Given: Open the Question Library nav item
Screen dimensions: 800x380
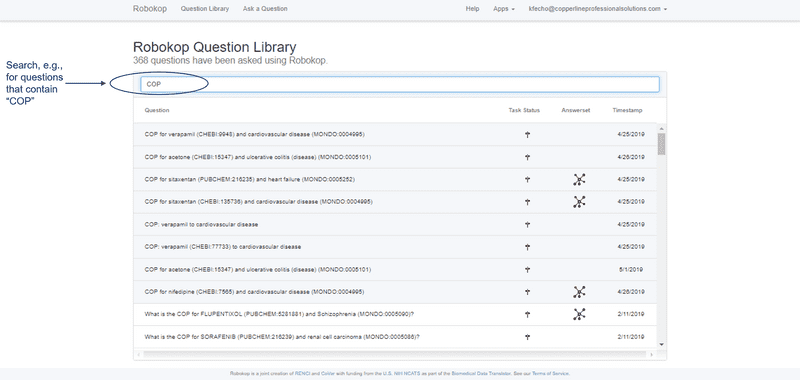Looking at the screenshot, I should 205,9.
